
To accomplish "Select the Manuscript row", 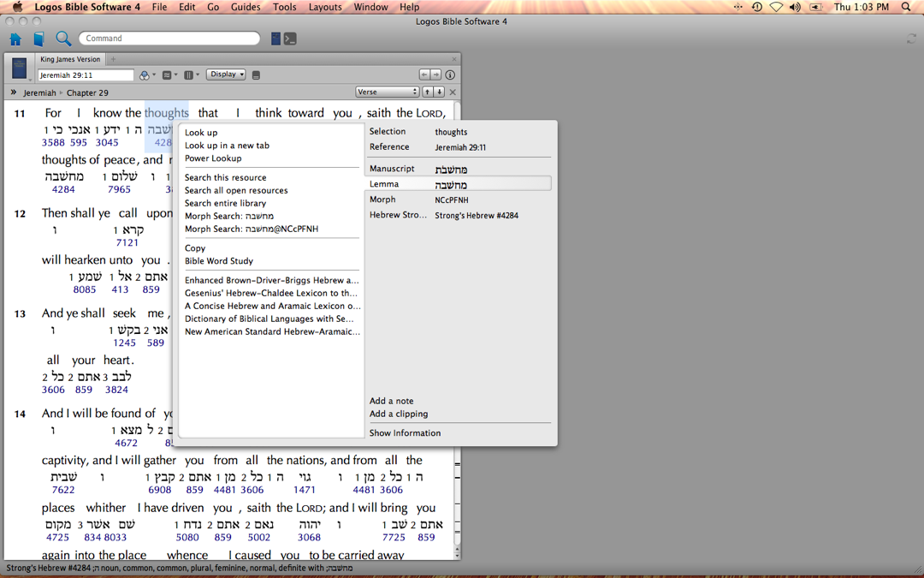I will (459, 169).
